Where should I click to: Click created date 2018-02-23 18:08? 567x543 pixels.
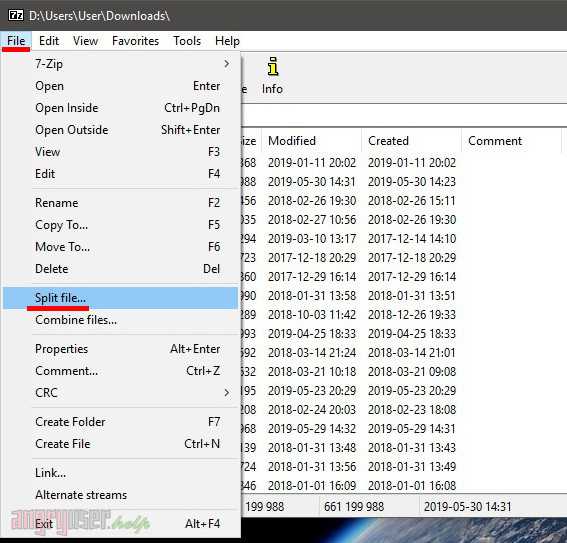pos(412,410)
